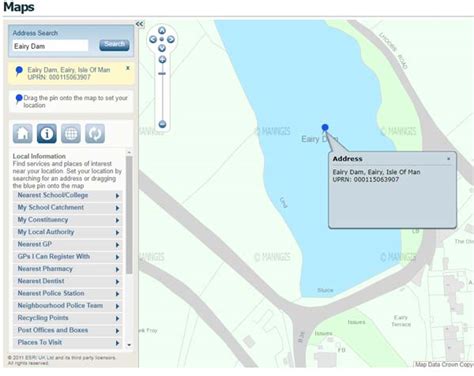474x376 pixels.
Task: Expand the Nearest GP section
Action: (68, 244)
